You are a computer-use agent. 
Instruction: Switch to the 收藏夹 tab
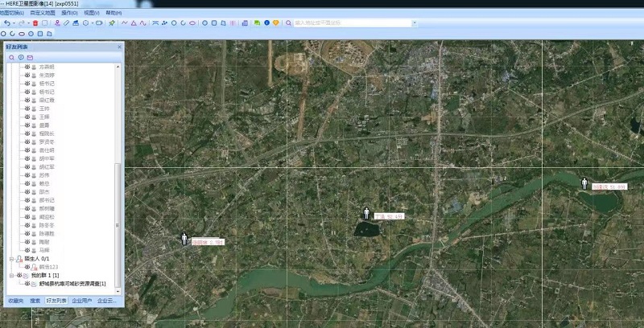(14, 301)
